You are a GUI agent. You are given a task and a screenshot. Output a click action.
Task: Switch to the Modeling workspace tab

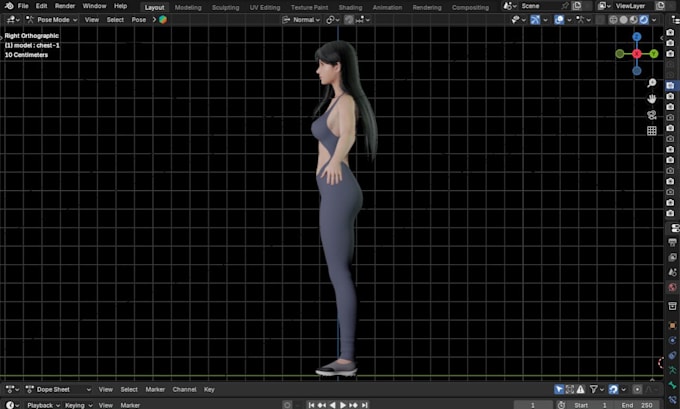(x=188, y=7)
